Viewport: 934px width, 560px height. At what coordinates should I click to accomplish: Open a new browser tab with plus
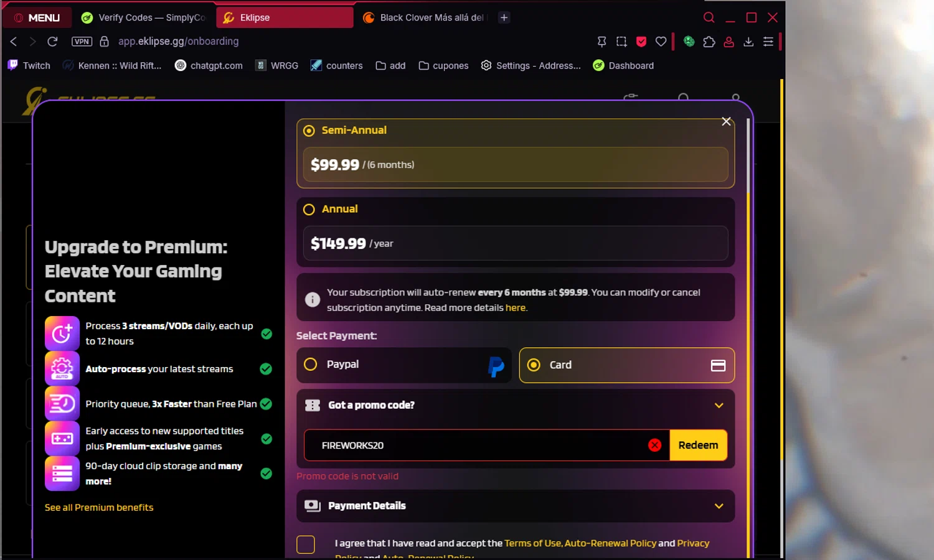504,17
